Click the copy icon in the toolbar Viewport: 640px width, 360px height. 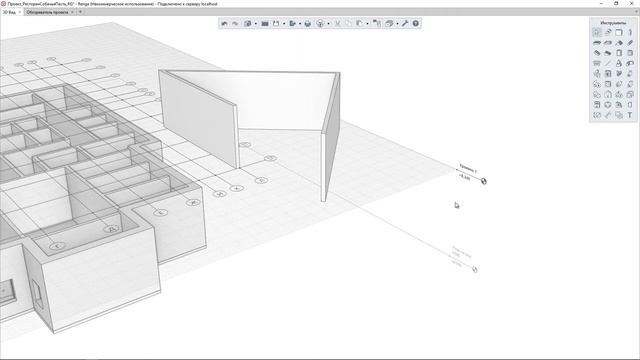348,24
